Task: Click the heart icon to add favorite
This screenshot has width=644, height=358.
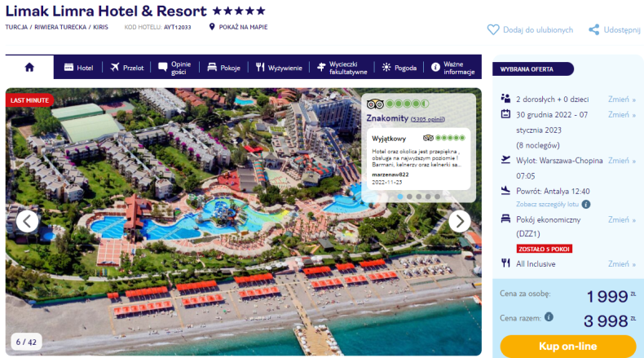Action: [x=493, y=29]
